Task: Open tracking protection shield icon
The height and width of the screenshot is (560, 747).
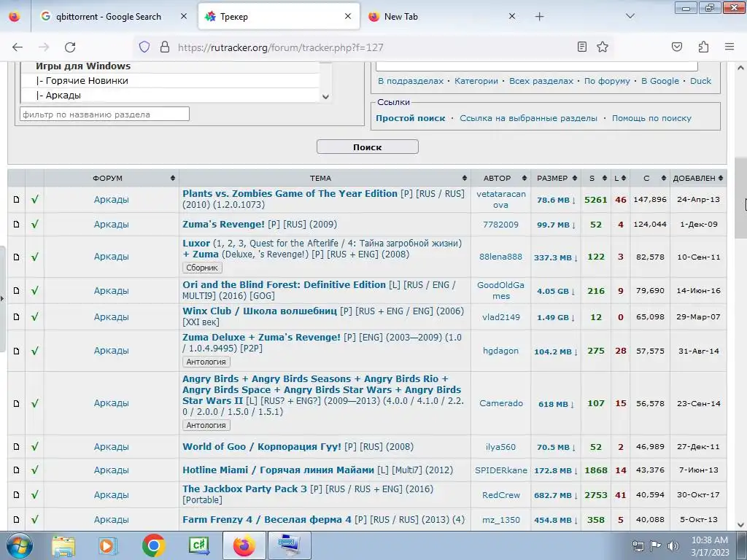Action: (144, 47)
